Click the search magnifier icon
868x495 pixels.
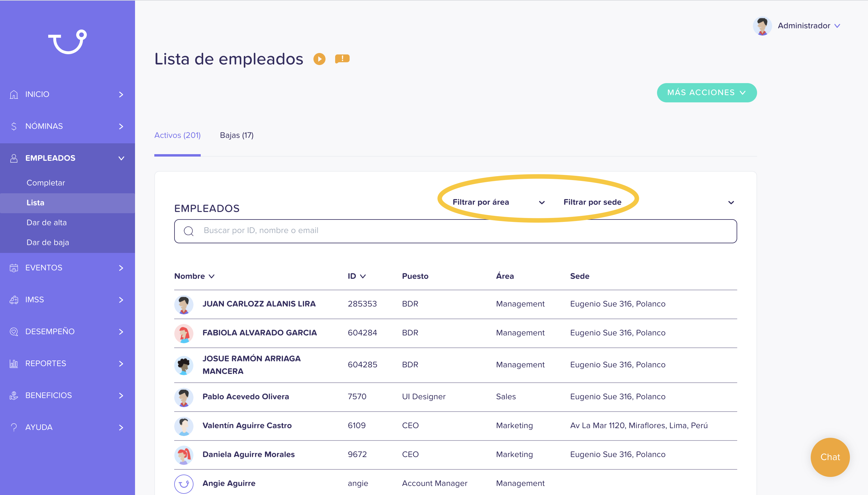[188, 231]
